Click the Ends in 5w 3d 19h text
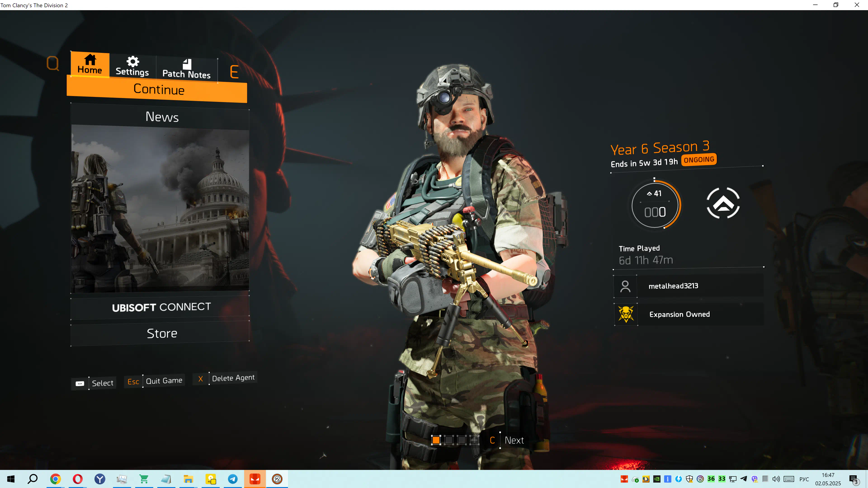The height and width of the screenshot is (488, 868). tap(644, 163)
